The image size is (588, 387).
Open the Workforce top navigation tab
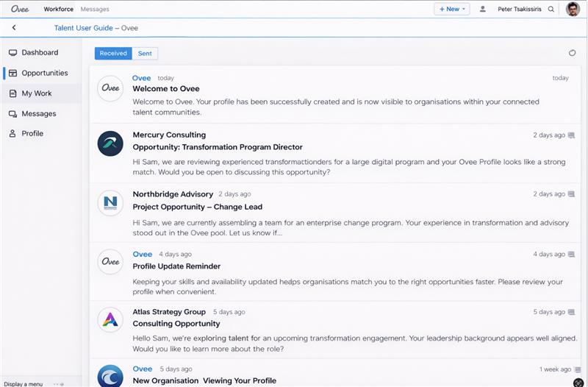pyautogui.click(x=58, y=10)
